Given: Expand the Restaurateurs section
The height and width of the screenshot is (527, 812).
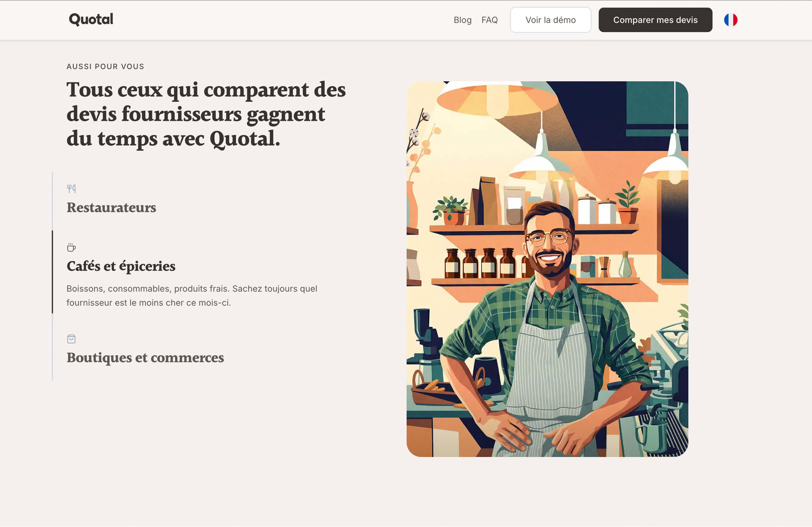Looking at the screenshot, I should point(111,208).
